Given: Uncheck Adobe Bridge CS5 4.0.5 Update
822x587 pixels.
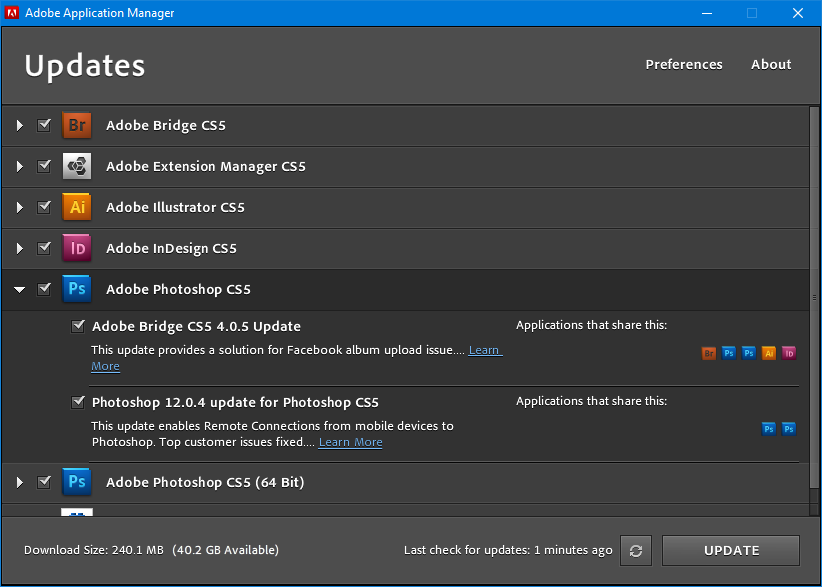Looking at the screenshot, I should [78, 327].
